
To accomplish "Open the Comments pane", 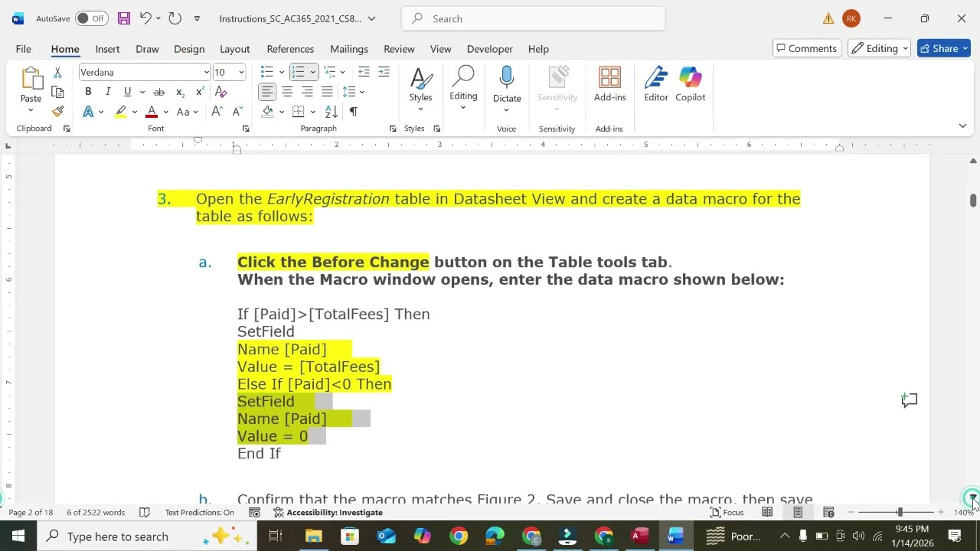I will tap(807, 48).
